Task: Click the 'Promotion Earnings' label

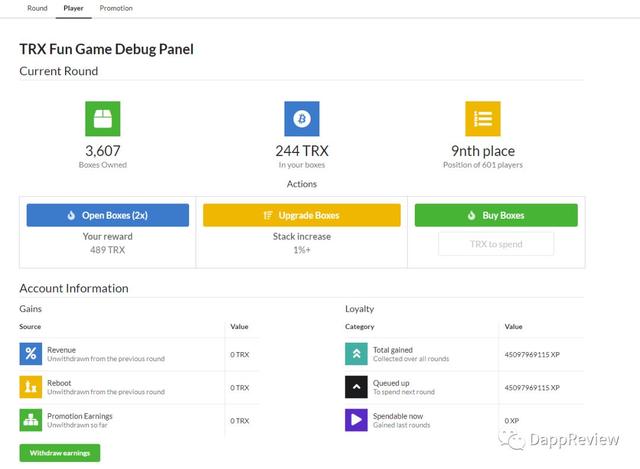Action: (x=80, y=416)
